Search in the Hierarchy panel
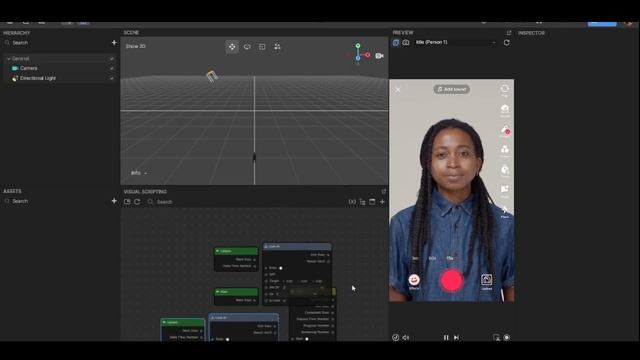 pyautogui.click(x=55, y=42)
